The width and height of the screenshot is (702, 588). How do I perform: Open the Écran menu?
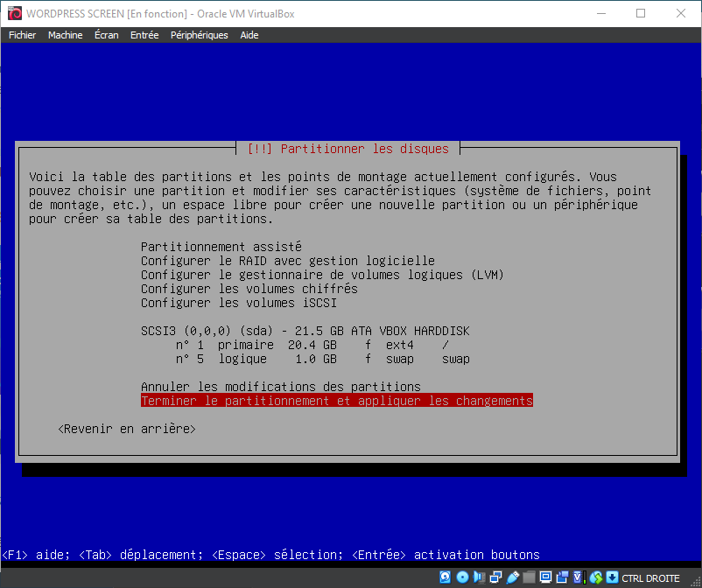[106, 35]
